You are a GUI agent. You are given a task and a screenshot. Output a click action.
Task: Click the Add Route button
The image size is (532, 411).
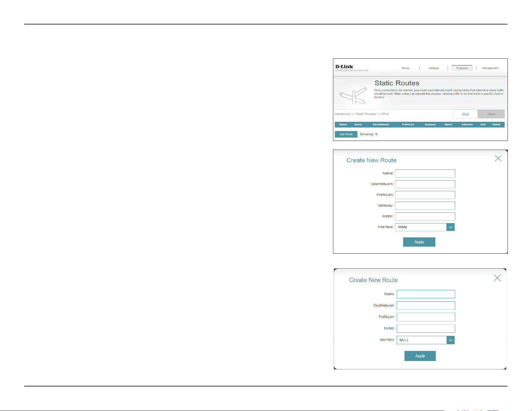(346, 134)
